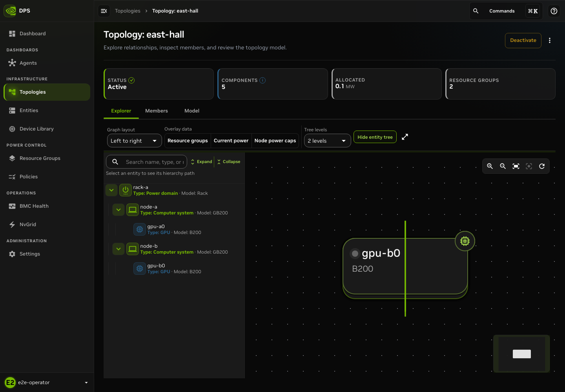The height and width of the screenshot is (392, 565).
Task: Open Settings in the sidebar
Action: tap(47, 254)
